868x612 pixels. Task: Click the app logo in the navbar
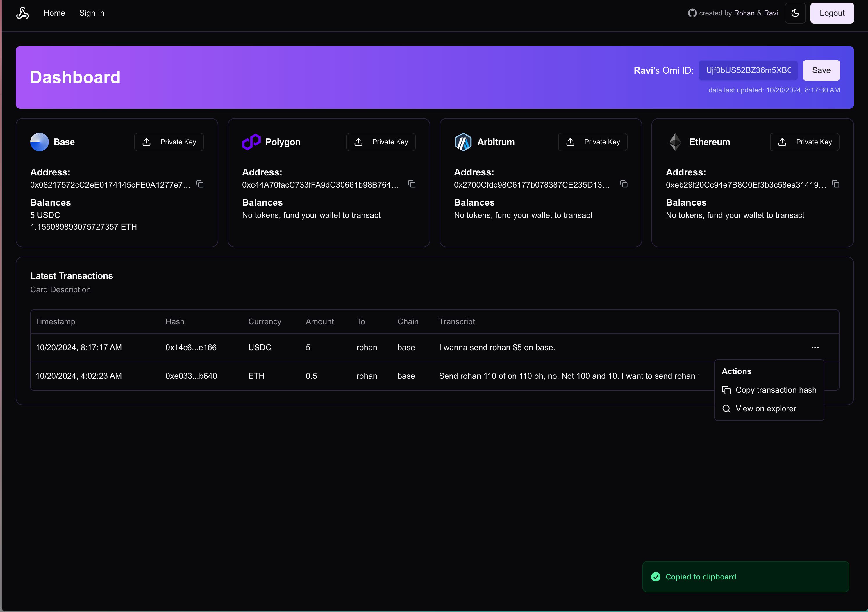coord(23,13)
